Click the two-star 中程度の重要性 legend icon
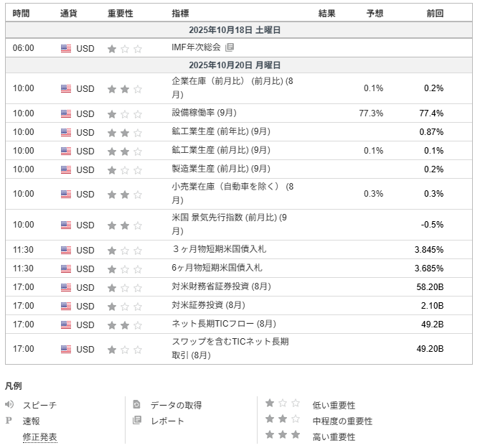This screenshot has width=480, height=448. [283, 420]
